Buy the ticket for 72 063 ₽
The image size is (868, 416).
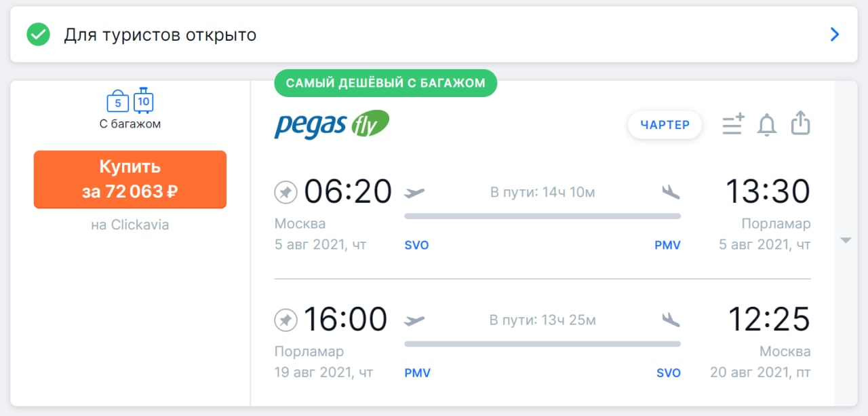[130, 179]
